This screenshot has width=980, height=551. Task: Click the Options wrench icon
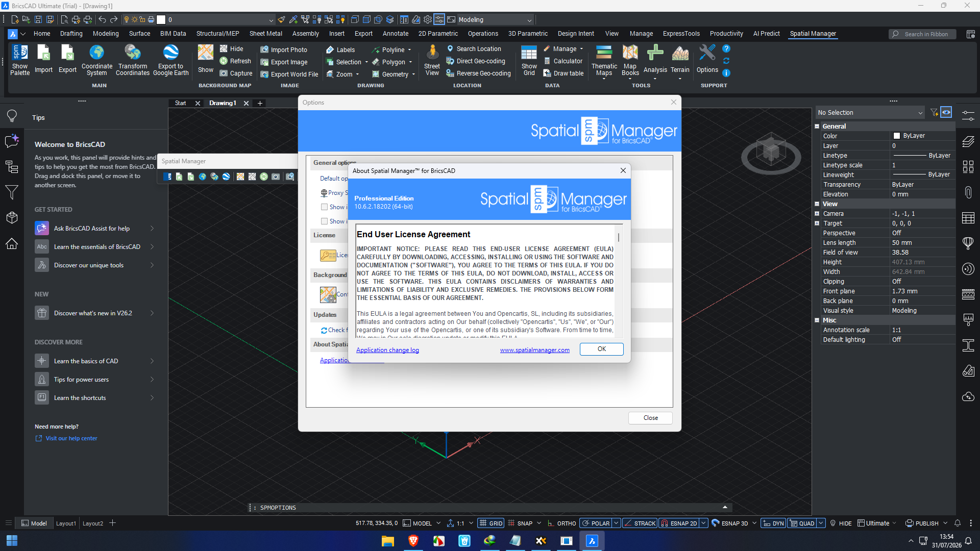click(707, 59)
